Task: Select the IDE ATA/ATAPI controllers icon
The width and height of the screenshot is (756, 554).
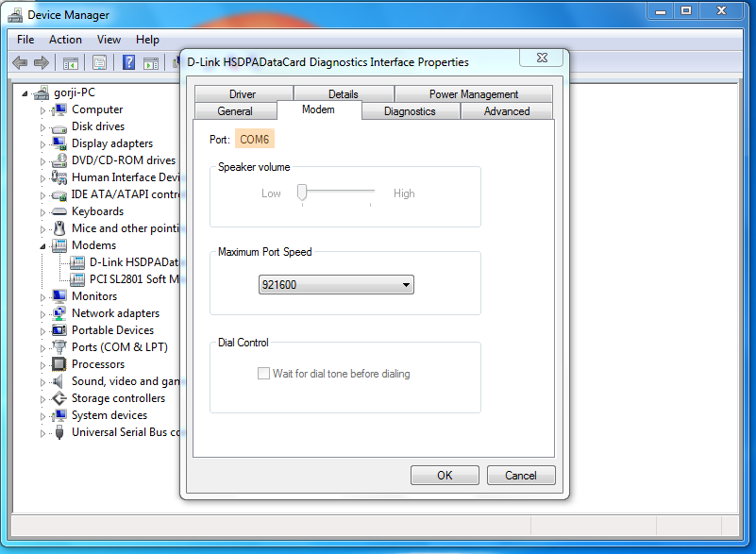Action: (x=59, y=194)
